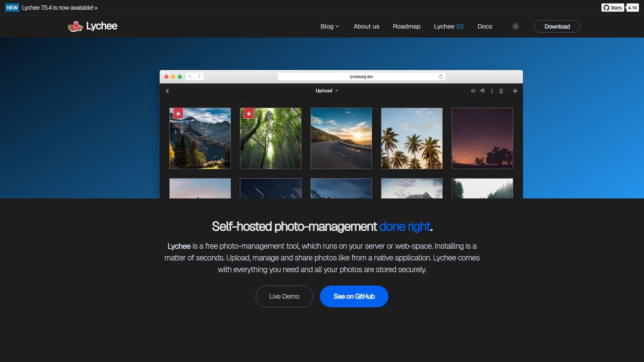Image resolution: width=644 pixels, height=362 pixels.
Task: Click the red window dot in mockup
Action: (x=166, y=77)
